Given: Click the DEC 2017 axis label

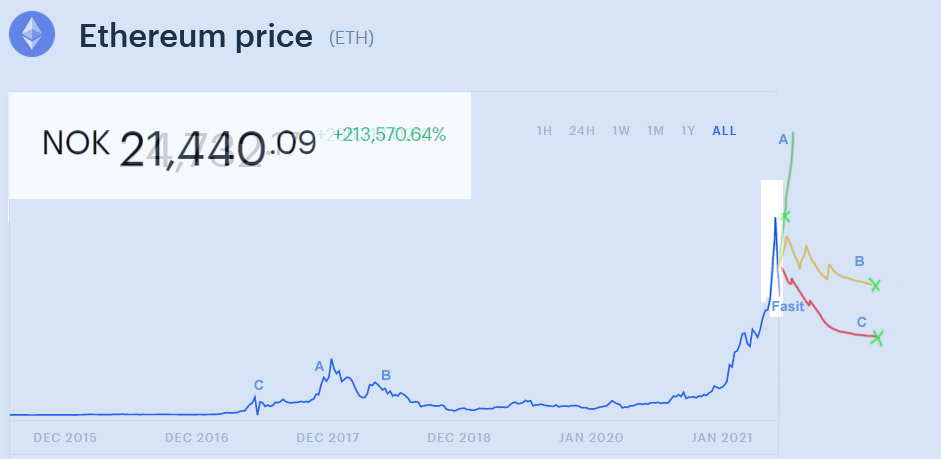Looking at the screenshot, I should pos(329,438).
